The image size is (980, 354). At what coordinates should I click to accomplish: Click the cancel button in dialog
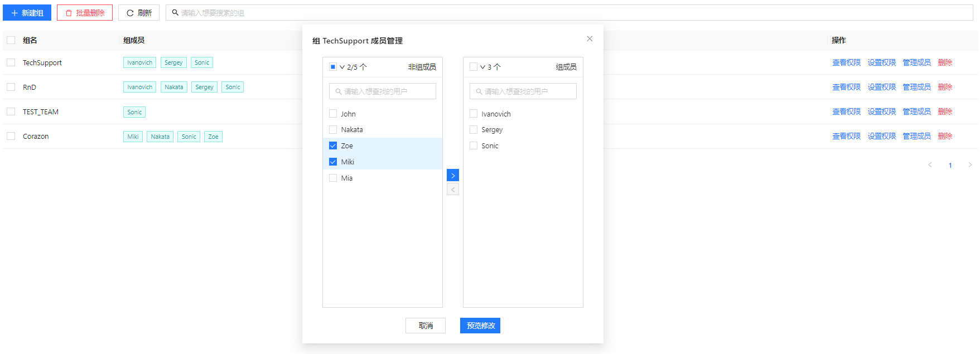[x=425, y=326]
